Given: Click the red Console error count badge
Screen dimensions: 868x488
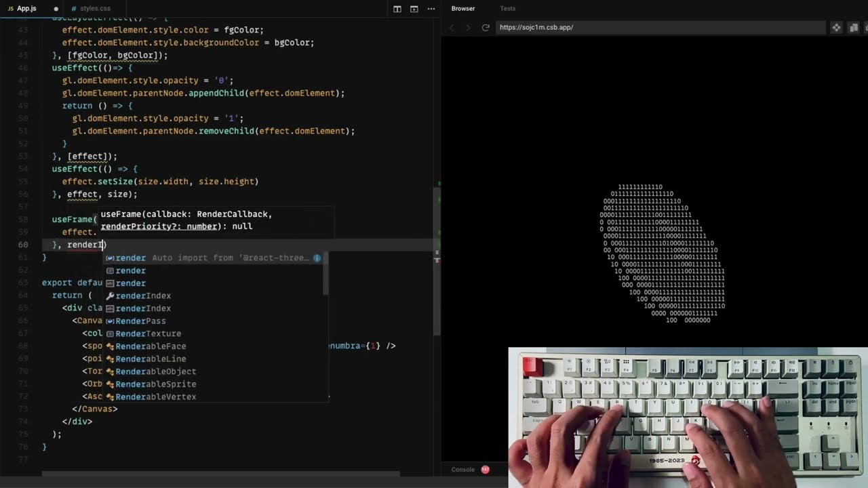Looking at the screenshot, I should tap(485, 470).
